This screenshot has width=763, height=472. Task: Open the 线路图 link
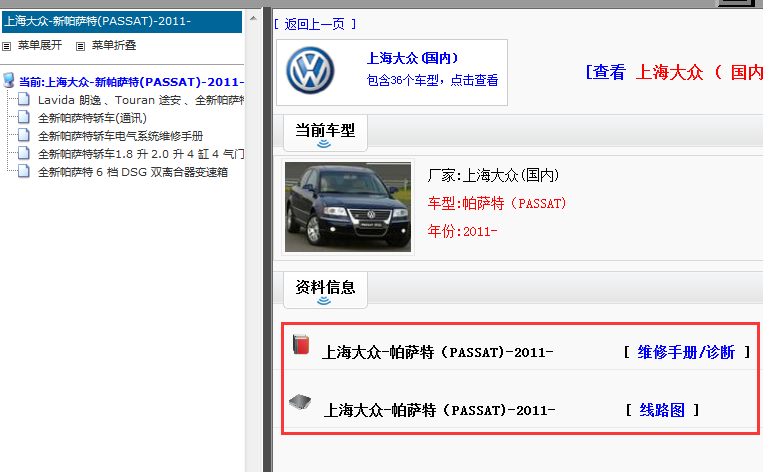[x=662, y=410]
